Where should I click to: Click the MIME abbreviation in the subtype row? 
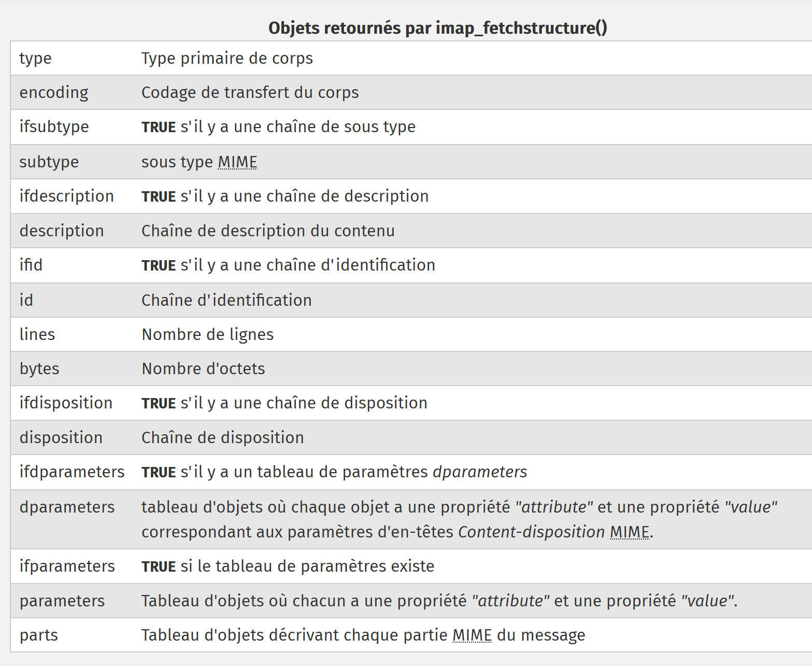coord(237,162)
